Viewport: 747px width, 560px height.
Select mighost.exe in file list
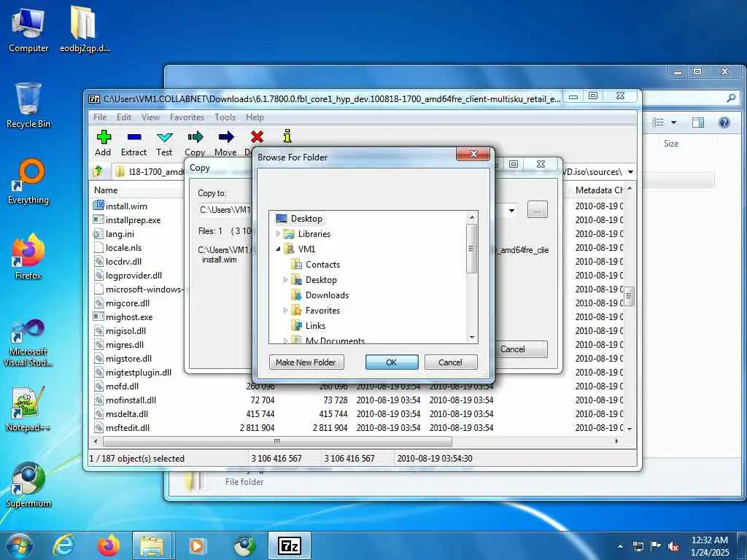click(x=129, y=316)
